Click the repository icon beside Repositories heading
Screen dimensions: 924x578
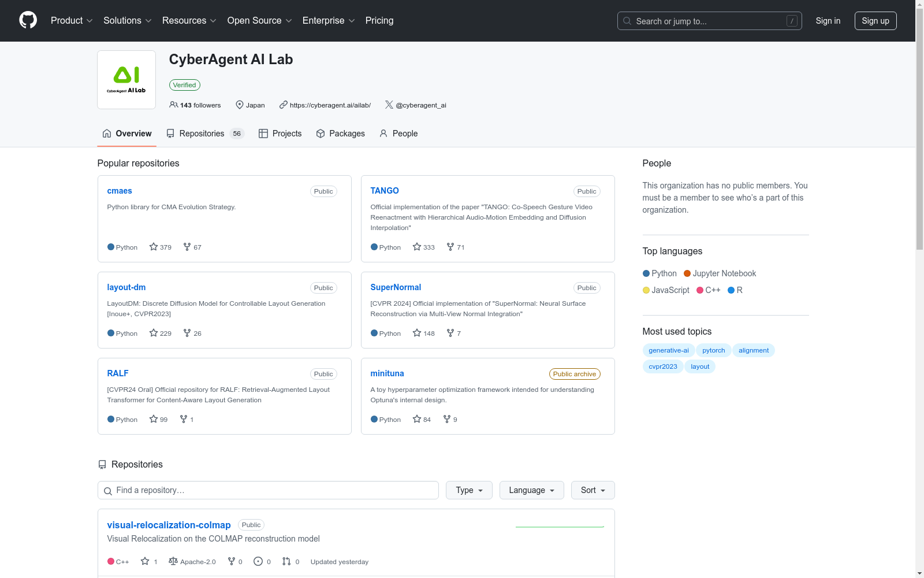[102, 465]
